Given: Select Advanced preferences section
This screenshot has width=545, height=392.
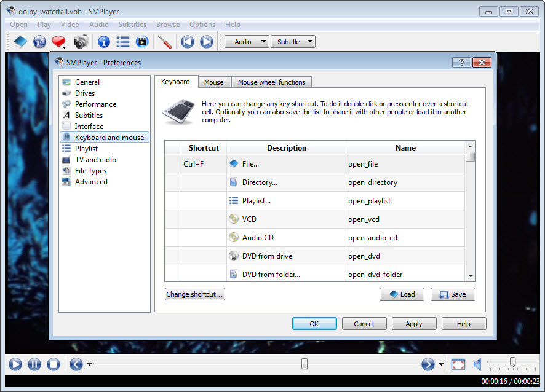Looking at the screenshot, I should [x=105, y=182].
